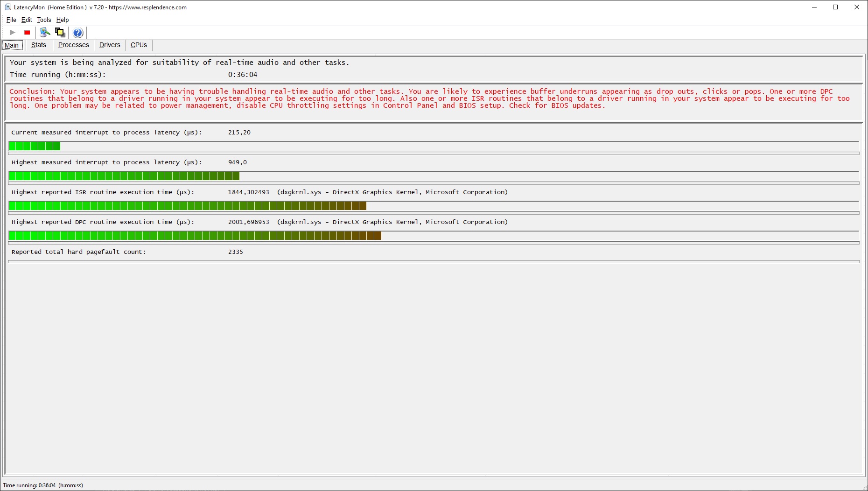Click the LatencyMon window title text

(100, 7)
